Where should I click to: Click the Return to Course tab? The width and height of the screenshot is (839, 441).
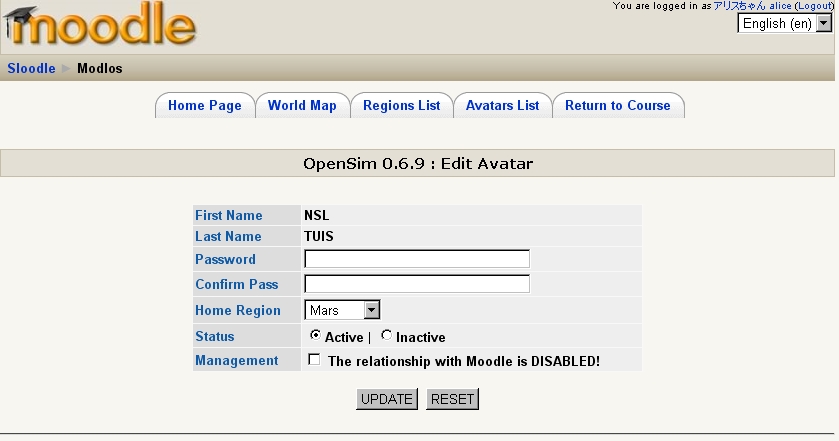(x=617, y=105)
